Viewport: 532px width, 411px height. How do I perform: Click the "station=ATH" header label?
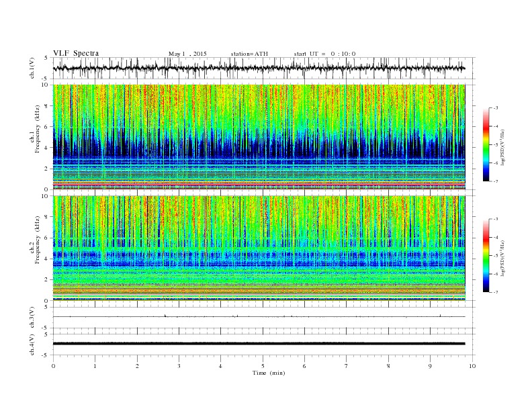tap(249, 54)
